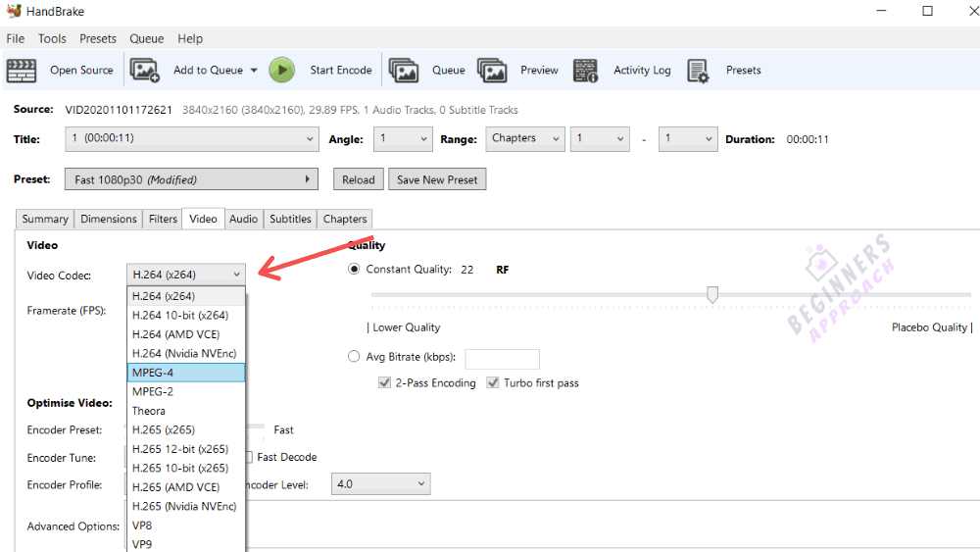
Task: Open the end chapter dropdown
Action: click(688, 139)
